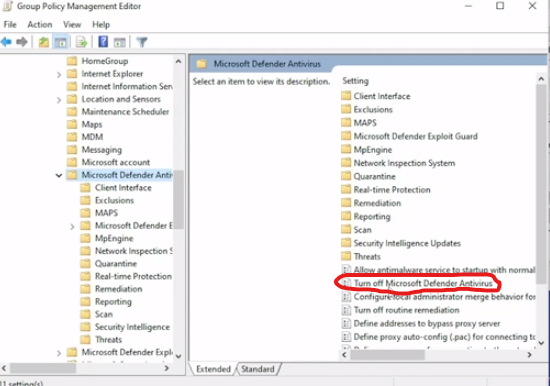Screen dimensions: 550x386
Task: Toggle Show/Hide Action Pane icon
Action: click(119, 42)
